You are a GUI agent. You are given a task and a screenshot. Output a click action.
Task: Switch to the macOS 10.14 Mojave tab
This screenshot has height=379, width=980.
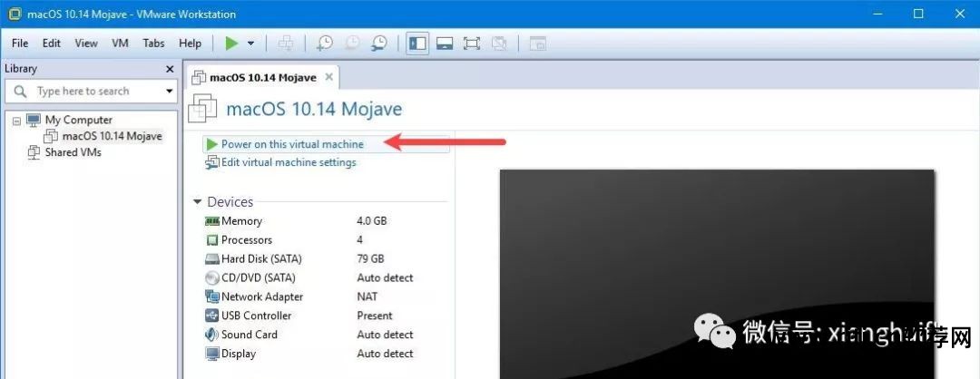coord(262,78)
